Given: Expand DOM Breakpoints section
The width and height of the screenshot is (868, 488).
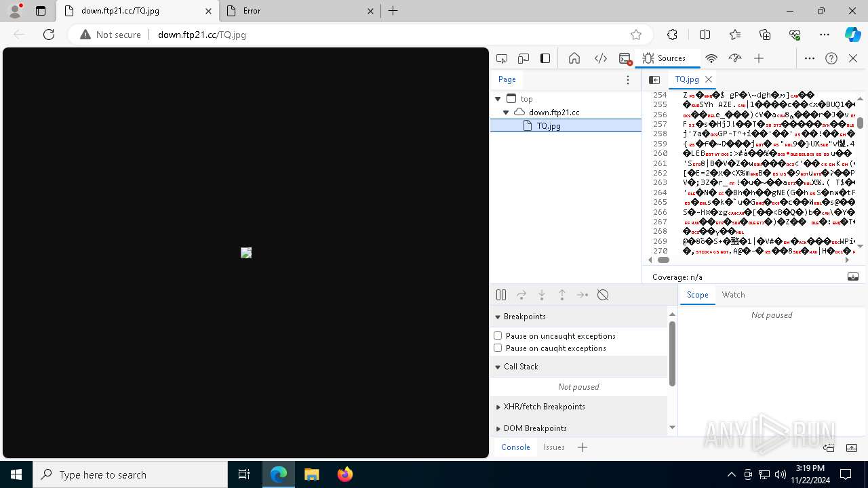Looking at the screenshot, I should [579, 428].
